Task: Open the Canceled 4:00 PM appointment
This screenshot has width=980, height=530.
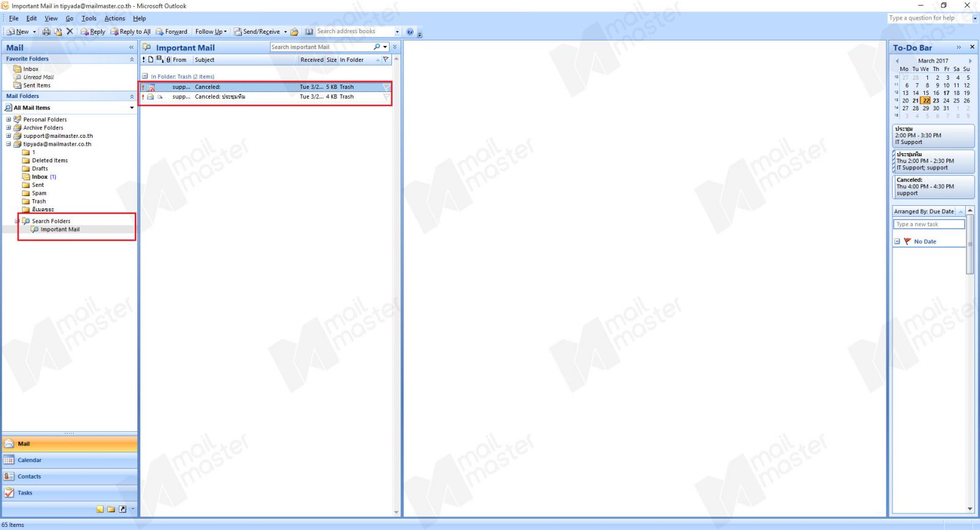Action: (x=933, y=187)
